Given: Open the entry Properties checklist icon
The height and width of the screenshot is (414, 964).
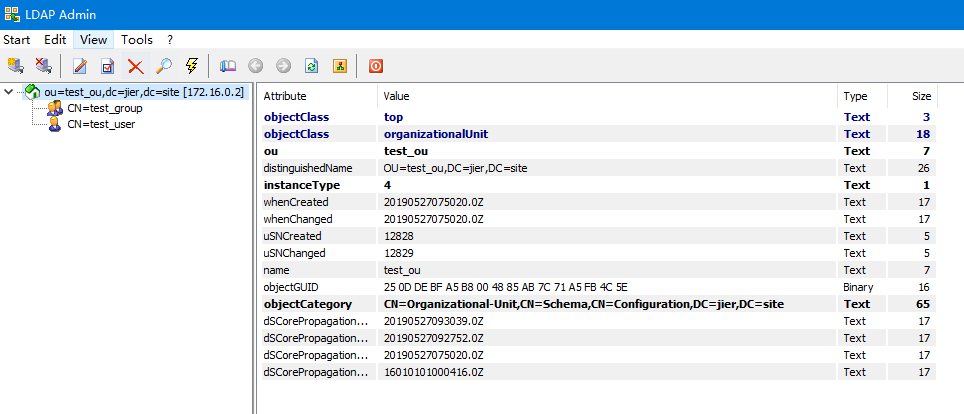Looking at the screenshot, I should click(108, 65).
